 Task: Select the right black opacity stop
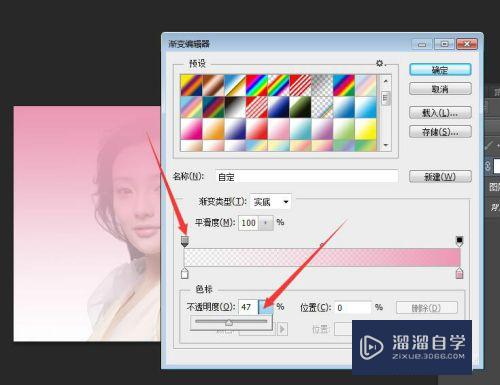pyautogui.click(x=459, y=241)
